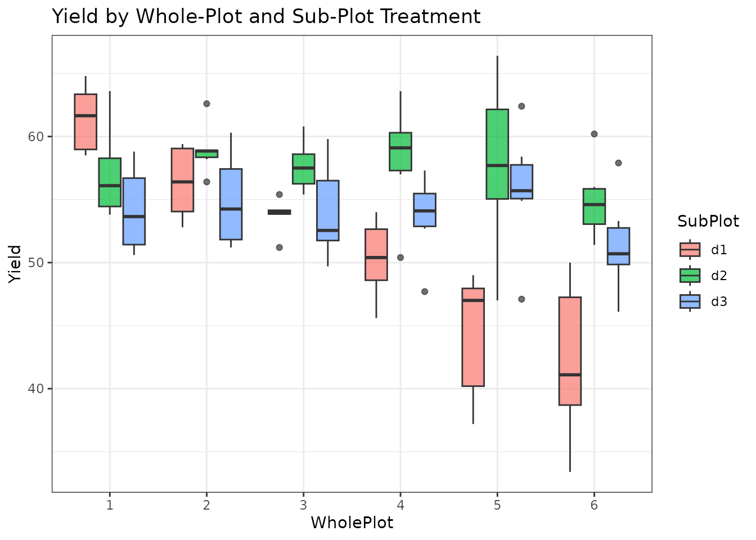Select the blue d3 box in WholePlot 1

[134, 211]
